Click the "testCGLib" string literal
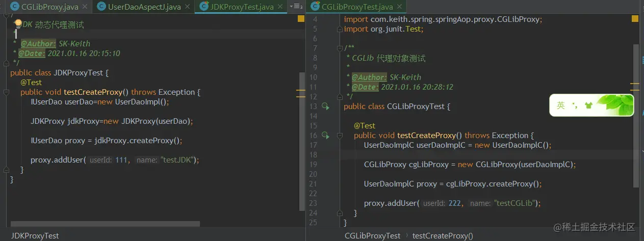The width and height of the screenshot is (644, 241). click(515, 203)
